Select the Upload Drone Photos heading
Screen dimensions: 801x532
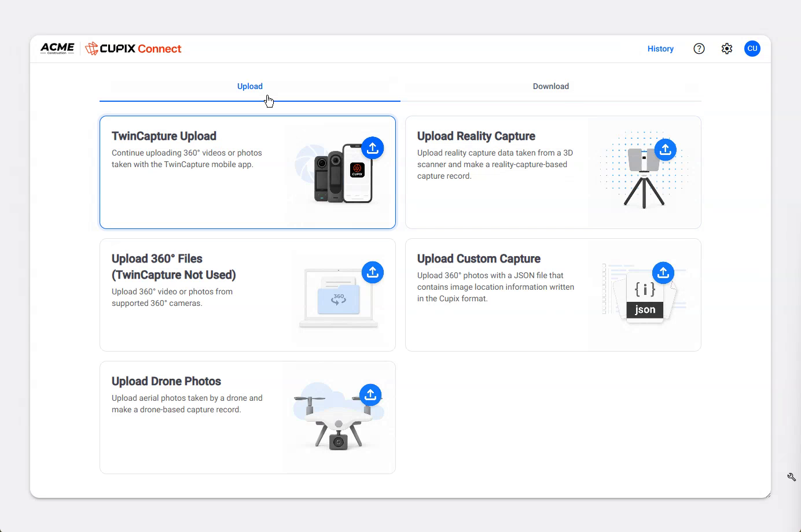[166, 381]
